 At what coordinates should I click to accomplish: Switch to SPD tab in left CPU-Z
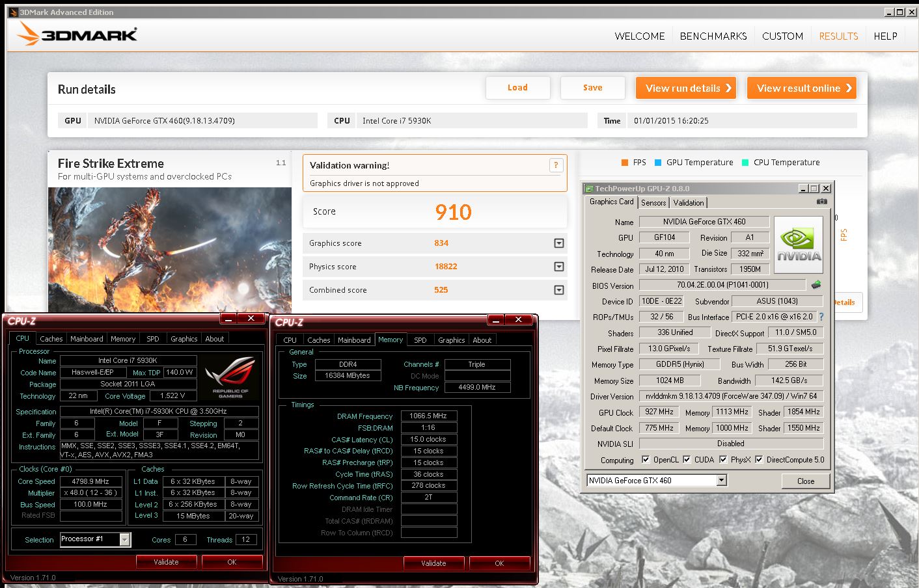click(x=153, y=339)
